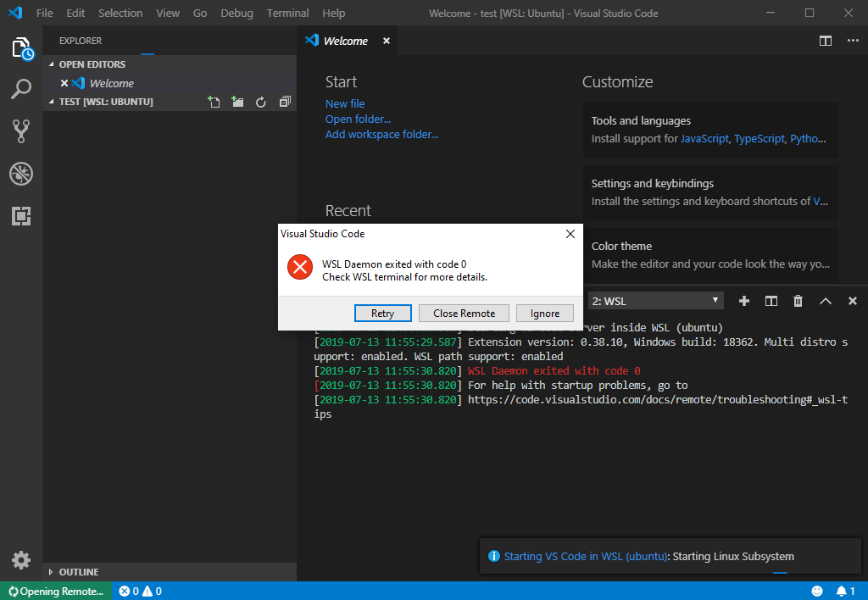Collapse all folders in the Explorer
Screen dimensions: 868x600
click(x=284, y=102)
